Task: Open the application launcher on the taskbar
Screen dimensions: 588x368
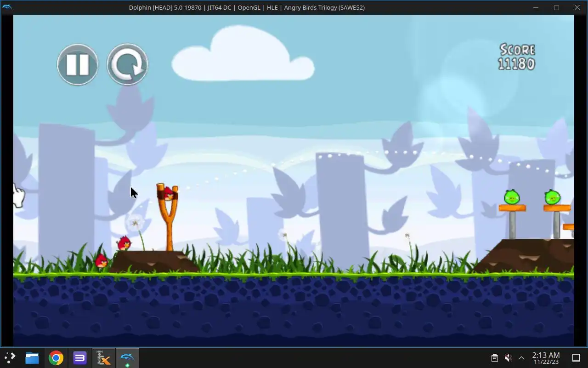Action: (10, 358)
